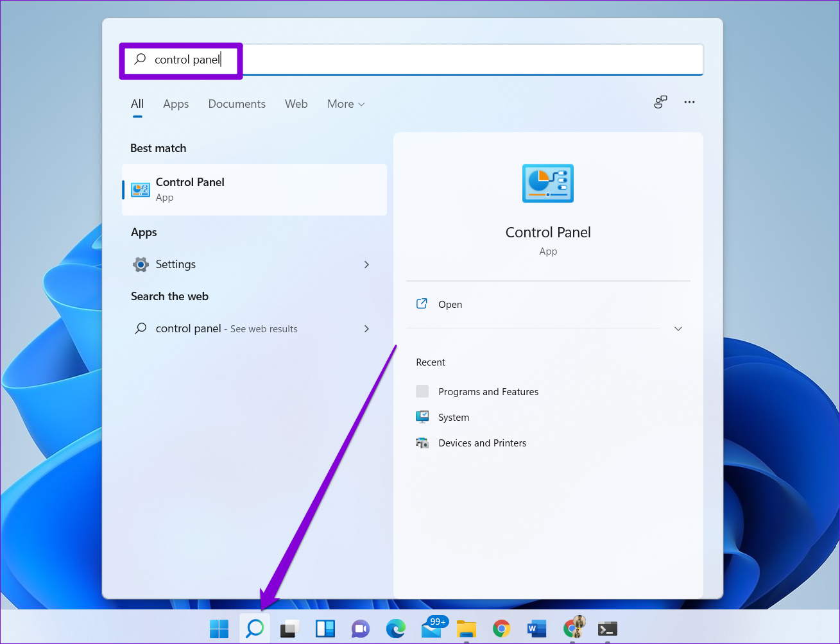This screenshot has height=644, width=840.
Task: Expand the More filter dropdown
Action: pyautogui.click(x=346, y=104)
